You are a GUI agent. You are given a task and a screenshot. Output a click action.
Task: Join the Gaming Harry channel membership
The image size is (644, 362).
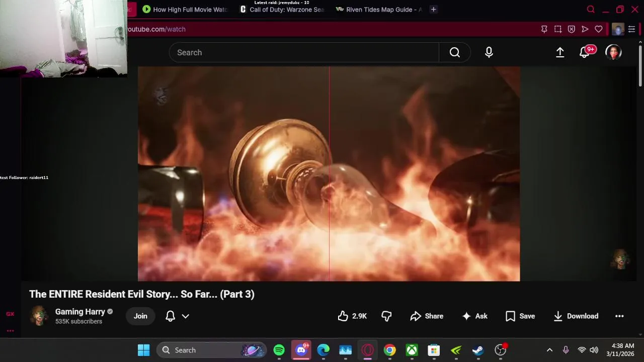click(140, 316)
